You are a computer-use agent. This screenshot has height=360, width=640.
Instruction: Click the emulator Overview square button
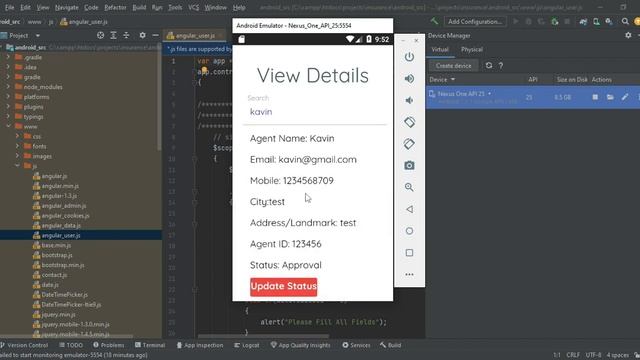[x=409, y=253]
